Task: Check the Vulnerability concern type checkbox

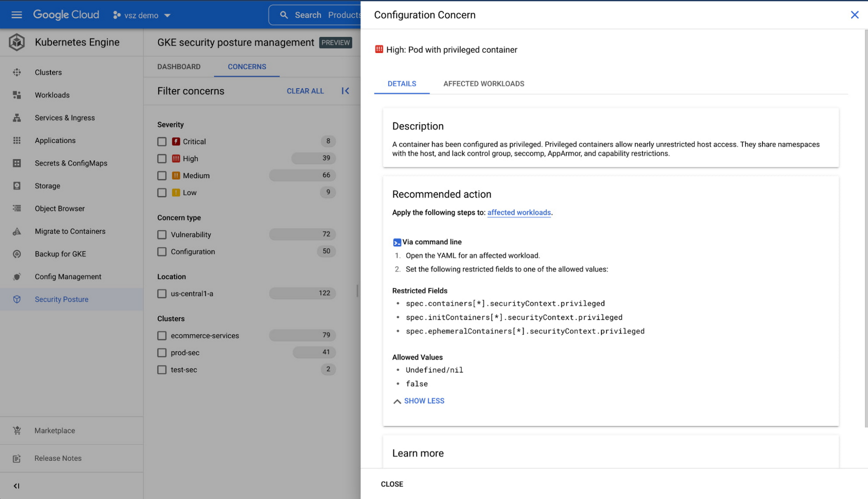Action: pos(162,235)
